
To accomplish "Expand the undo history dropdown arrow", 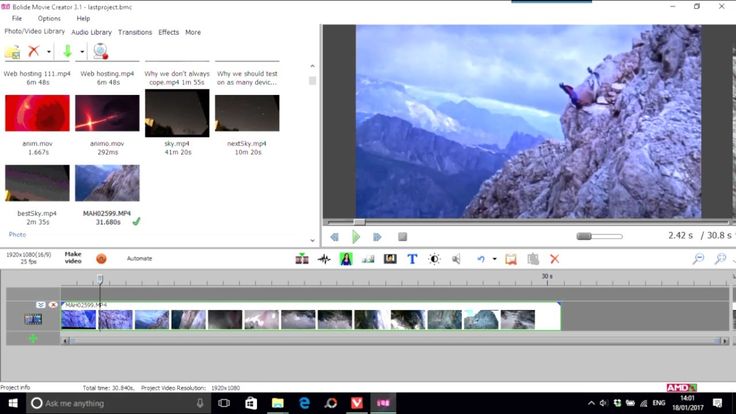I will tap(494, 259).
